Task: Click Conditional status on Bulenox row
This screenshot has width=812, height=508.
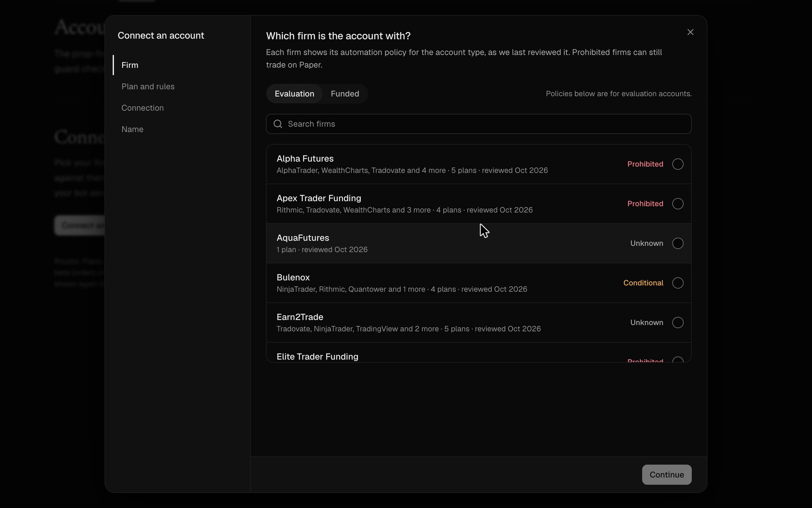Action: [643, 283]
